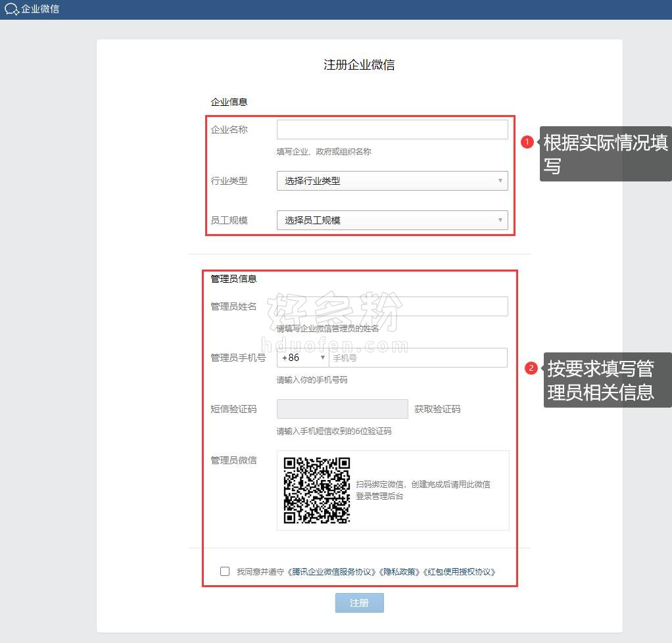Click the 企业名称 input field
Viewport: 672px width, 643px height.
coord(392,130)
